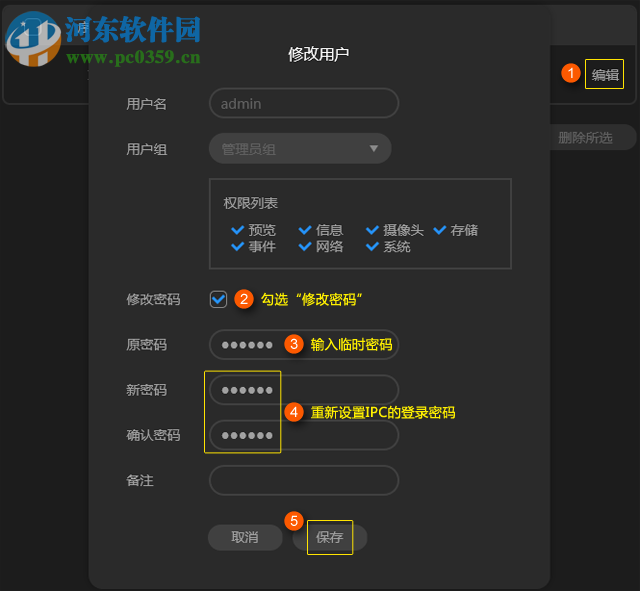
Task: Click the 原密码 password field
Action: click(304, 344)
